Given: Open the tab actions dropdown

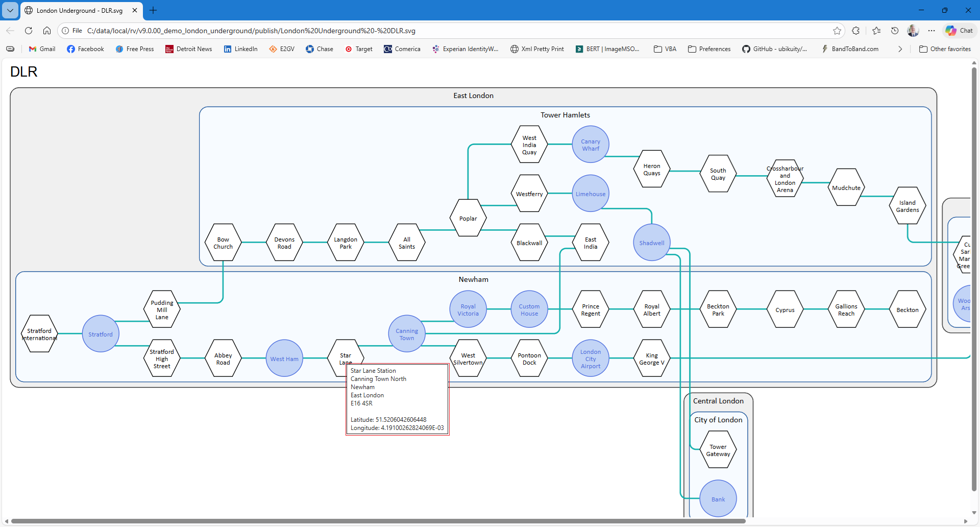Looking at the screenshot, I should pos(10,10).
